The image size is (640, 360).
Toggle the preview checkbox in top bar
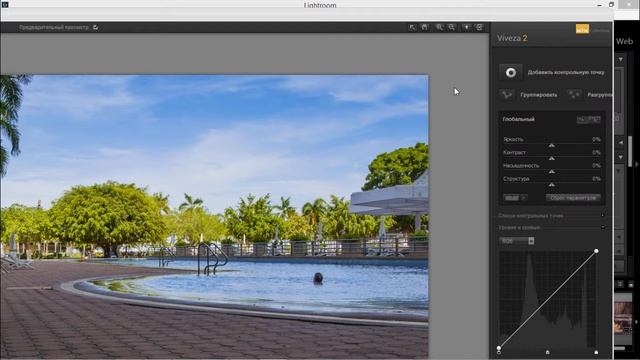click(x=95, y=27)
